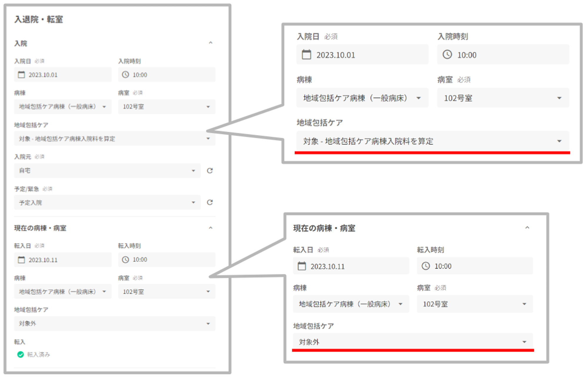Click reset icon next to 入院元 dropdown
Screen dimensions: 588x379
coord(210,171)
